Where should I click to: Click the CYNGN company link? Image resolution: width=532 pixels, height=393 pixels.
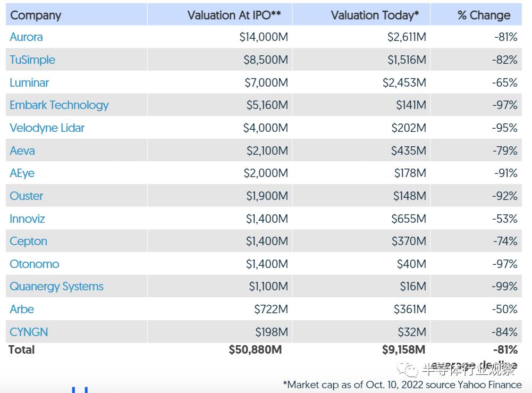tap(29, 332)
